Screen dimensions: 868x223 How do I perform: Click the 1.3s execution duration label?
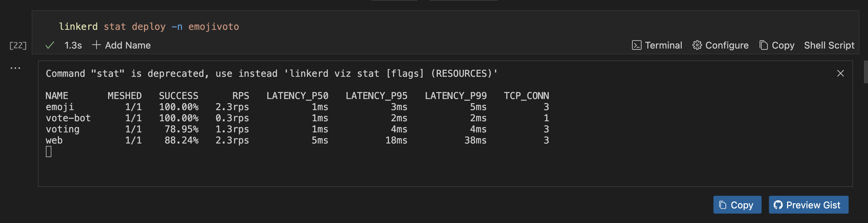click(73, 45)
